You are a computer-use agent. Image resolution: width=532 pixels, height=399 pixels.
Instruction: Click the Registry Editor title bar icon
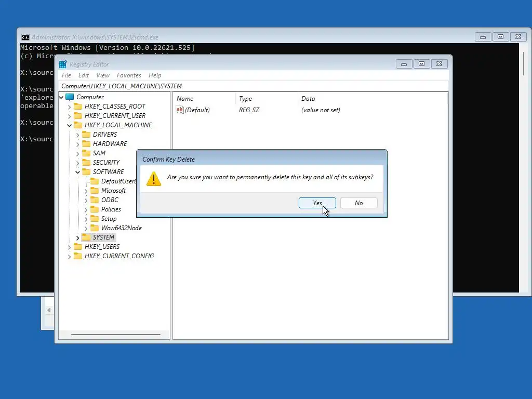pos(63,64)
